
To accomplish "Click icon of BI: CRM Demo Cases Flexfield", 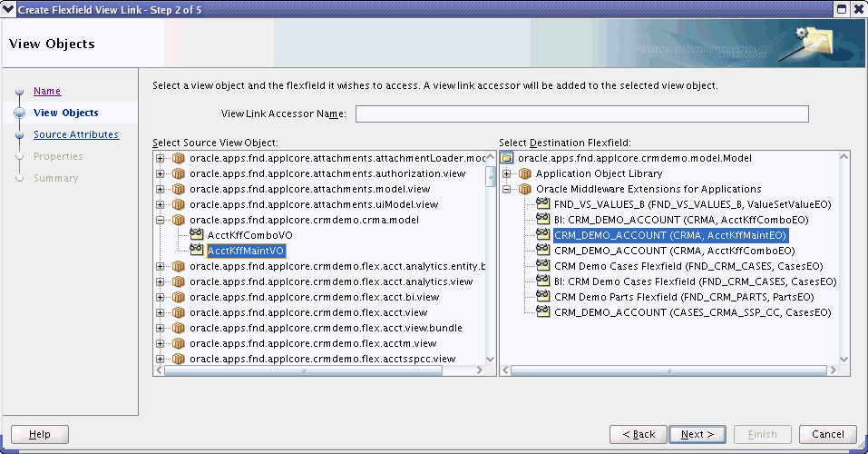I will pos(543,281).
